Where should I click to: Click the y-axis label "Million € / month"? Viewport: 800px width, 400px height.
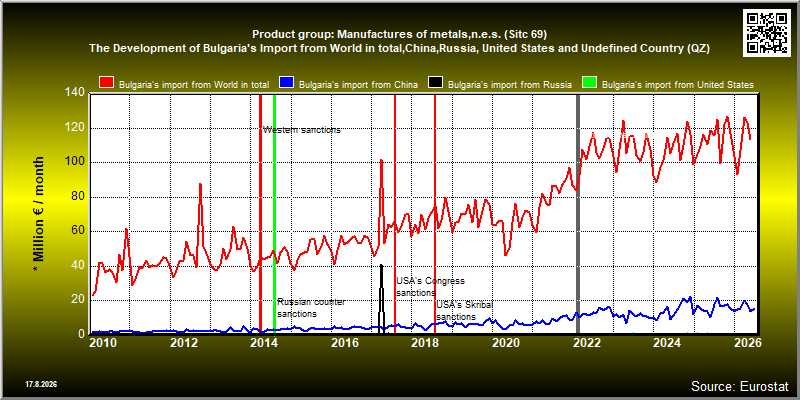39,214
